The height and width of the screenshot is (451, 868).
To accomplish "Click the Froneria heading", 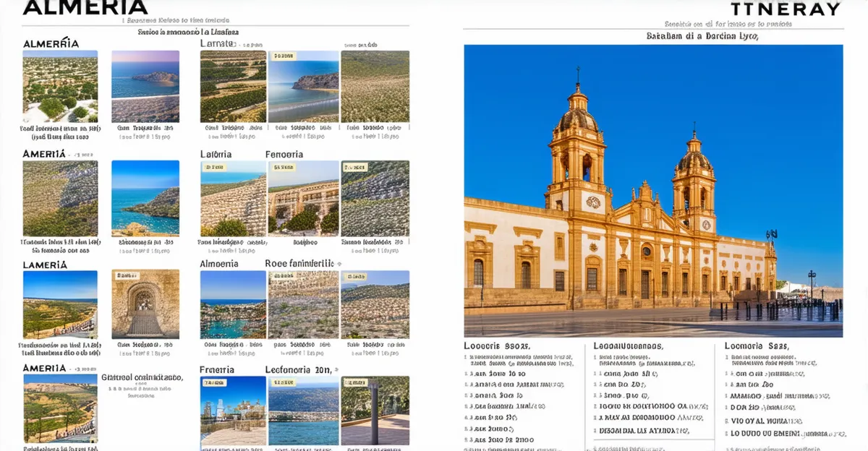I will (217, 369).
